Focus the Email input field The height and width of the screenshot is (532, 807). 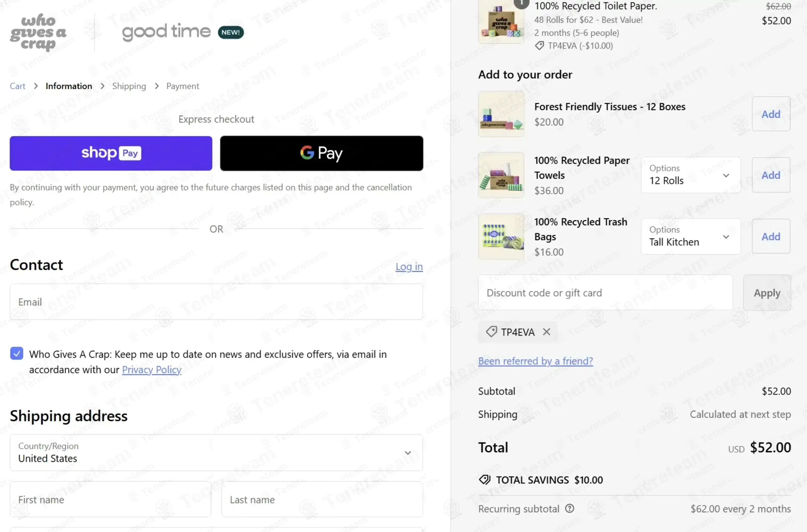216,302
